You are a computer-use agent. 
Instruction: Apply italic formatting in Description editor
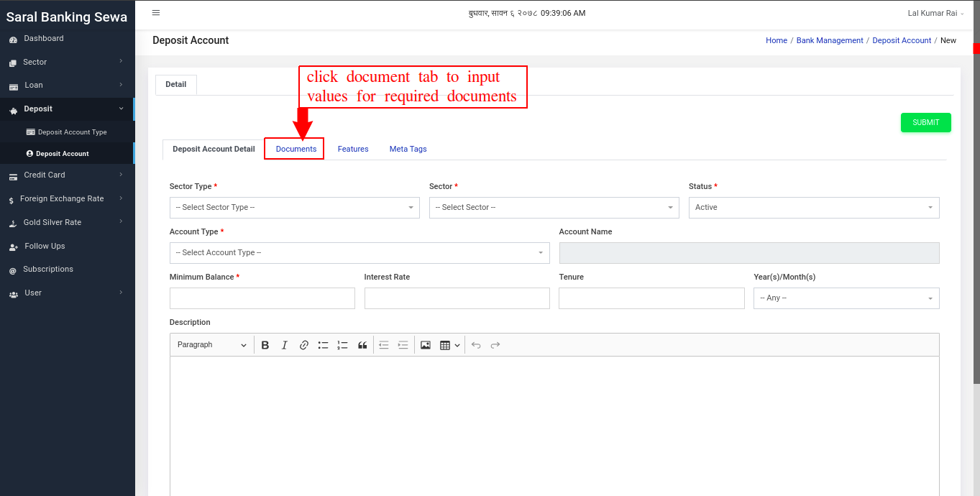click(285, 345)
